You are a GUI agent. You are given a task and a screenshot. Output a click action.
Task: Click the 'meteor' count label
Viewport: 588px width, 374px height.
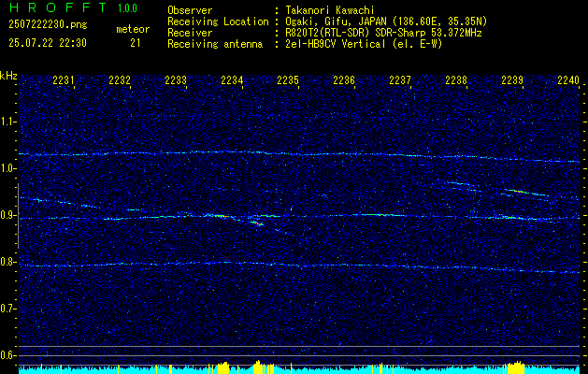pyautogui.click(x=133, y=29)
